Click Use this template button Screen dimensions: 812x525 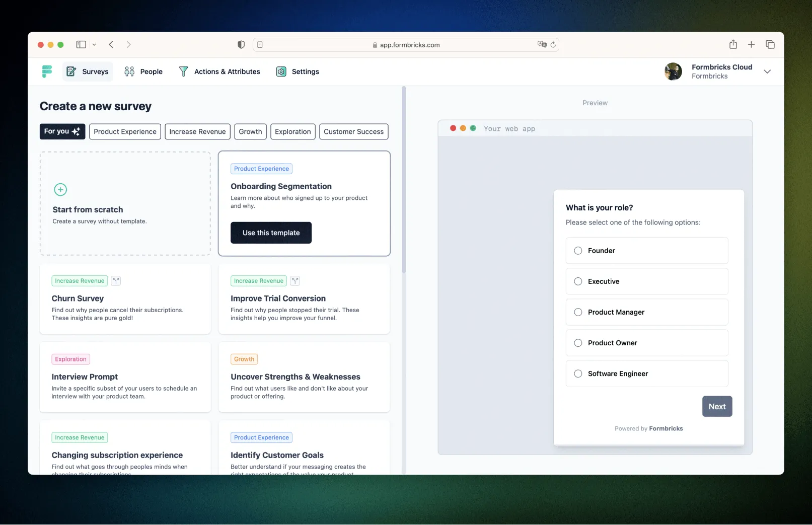pyautogui.click(x=271, y=233)
